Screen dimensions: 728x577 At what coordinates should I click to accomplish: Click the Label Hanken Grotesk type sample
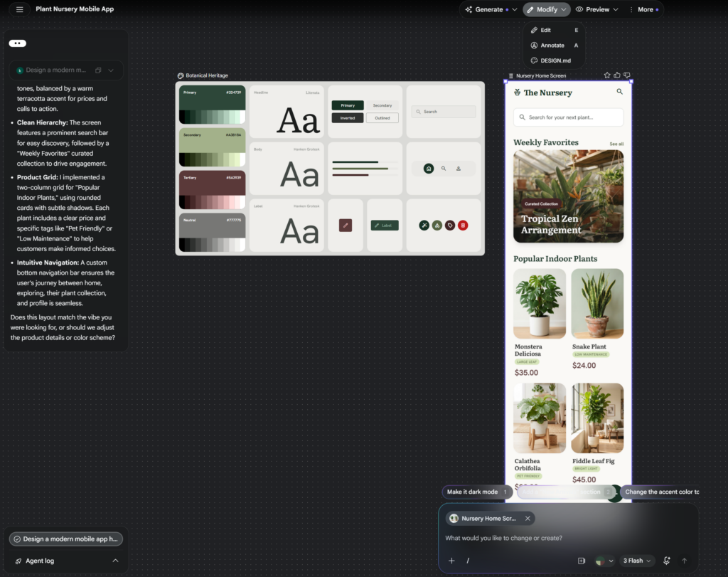pos(287,226)
